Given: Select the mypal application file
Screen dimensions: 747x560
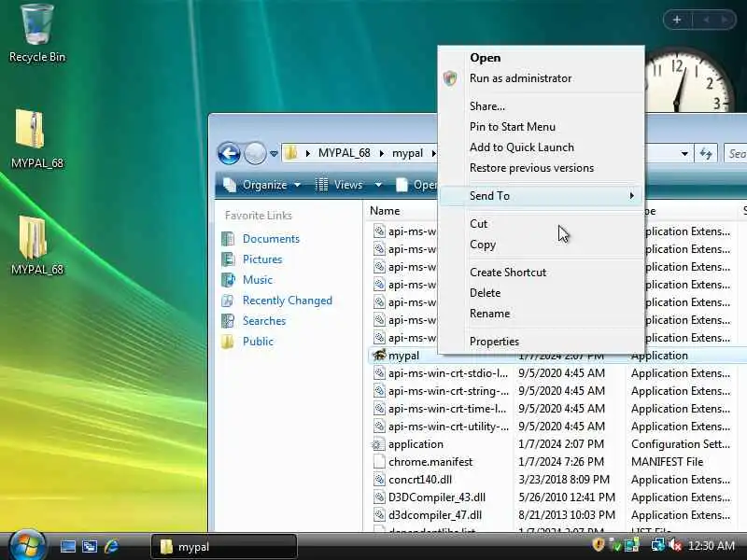Looking at the screenshot, I should (403, 356).
